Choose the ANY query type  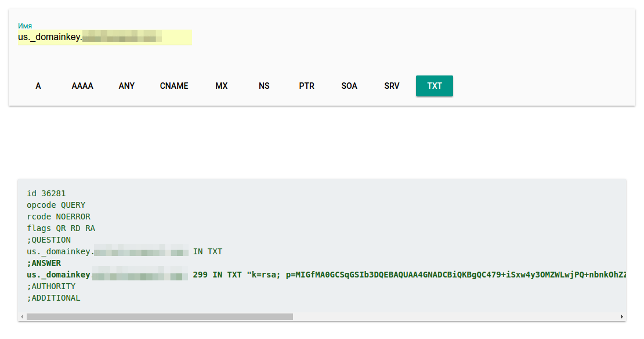(x=126, y=86)
